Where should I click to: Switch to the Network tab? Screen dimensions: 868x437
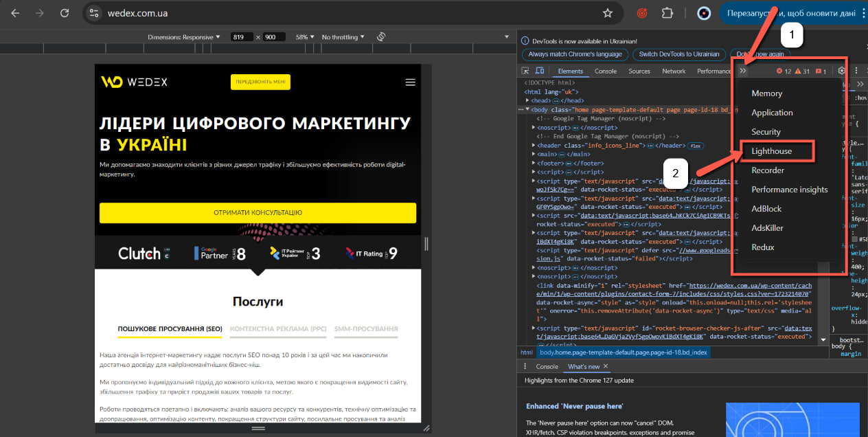(x=674, y=71)
